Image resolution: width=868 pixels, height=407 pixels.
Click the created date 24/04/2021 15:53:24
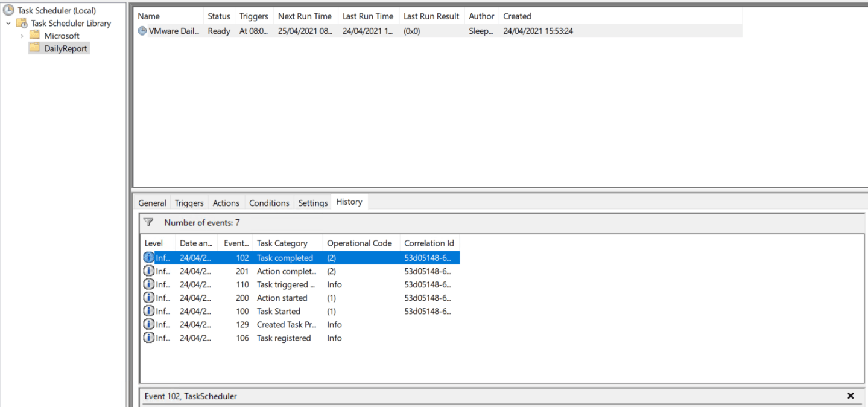coord(538,31)
